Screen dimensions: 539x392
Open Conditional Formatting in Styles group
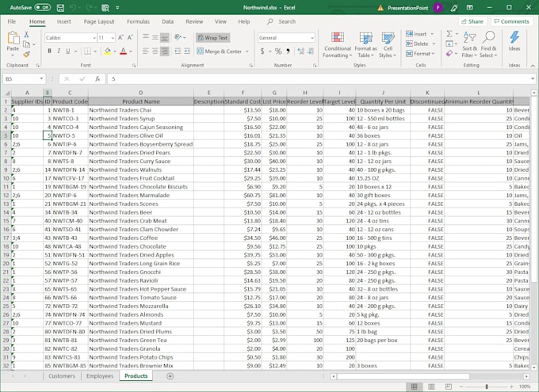tap(338, 45)
